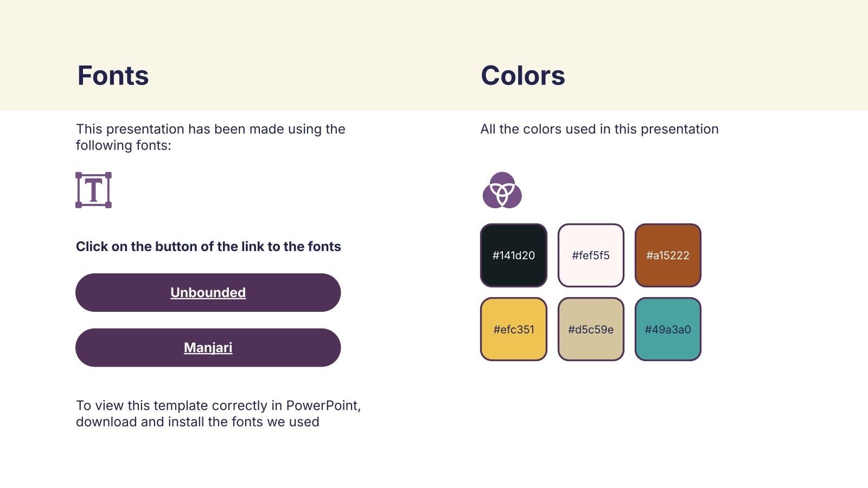868x488 pixels.
Task: Pick the teal #49a3a0 swatch
Action: [668, 329]
